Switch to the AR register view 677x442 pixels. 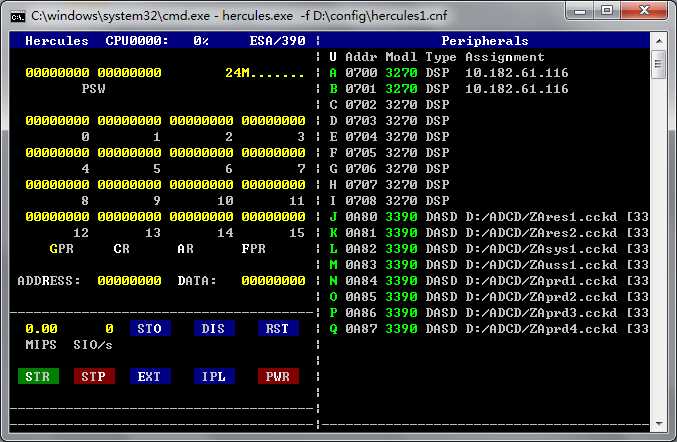(x=185, y=248)
